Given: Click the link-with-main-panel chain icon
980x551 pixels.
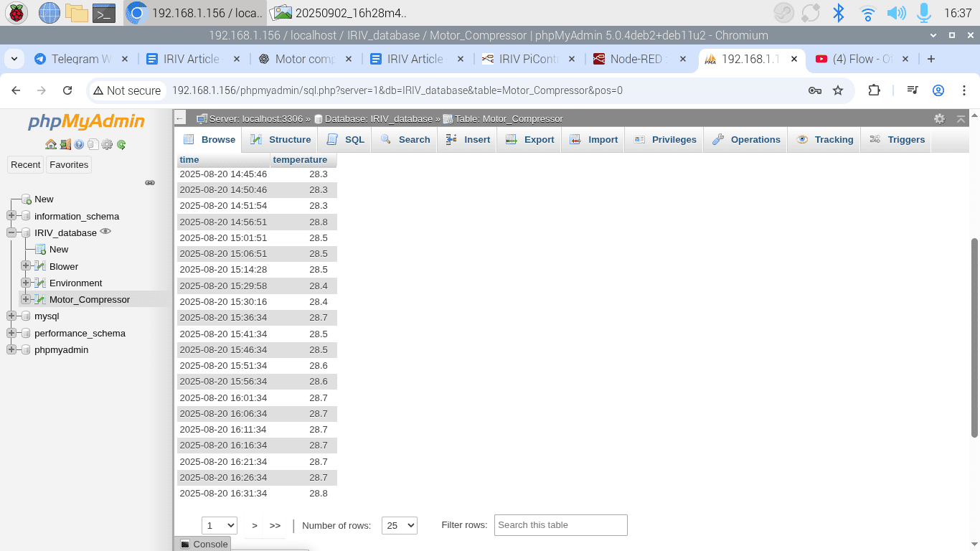Looking at the screenshot, I should (150, 183).
